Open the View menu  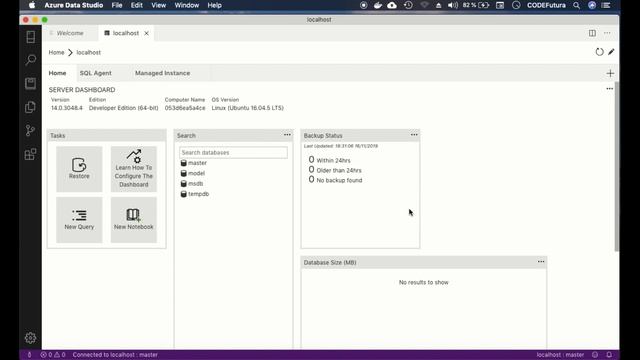point(158,5)
